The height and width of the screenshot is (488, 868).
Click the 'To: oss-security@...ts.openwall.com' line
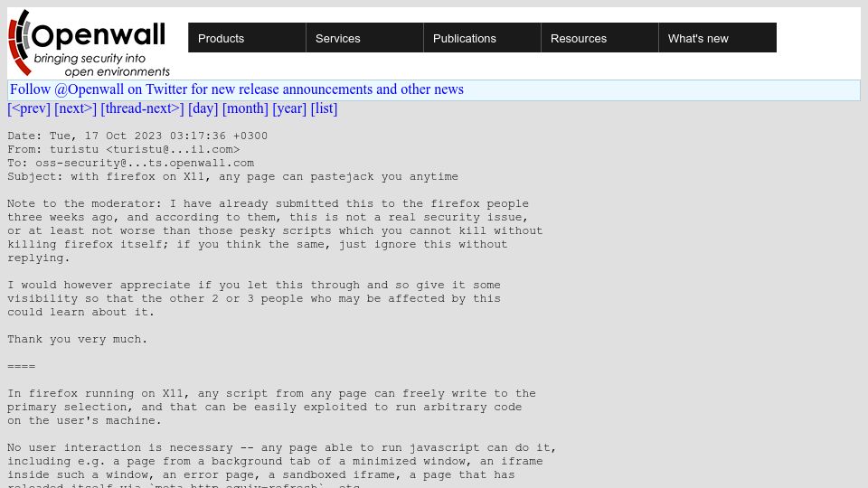130,163
